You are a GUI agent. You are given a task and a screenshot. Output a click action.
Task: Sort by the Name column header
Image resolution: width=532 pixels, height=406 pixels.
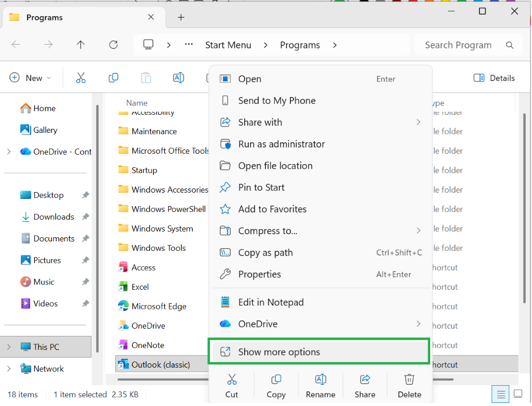pos(137,103)
